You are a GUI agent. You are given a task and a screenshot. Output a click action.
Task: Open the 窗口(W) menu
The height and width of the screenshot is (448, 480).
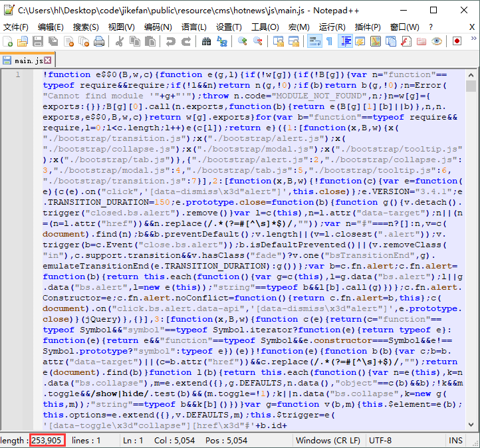(404, 27)
